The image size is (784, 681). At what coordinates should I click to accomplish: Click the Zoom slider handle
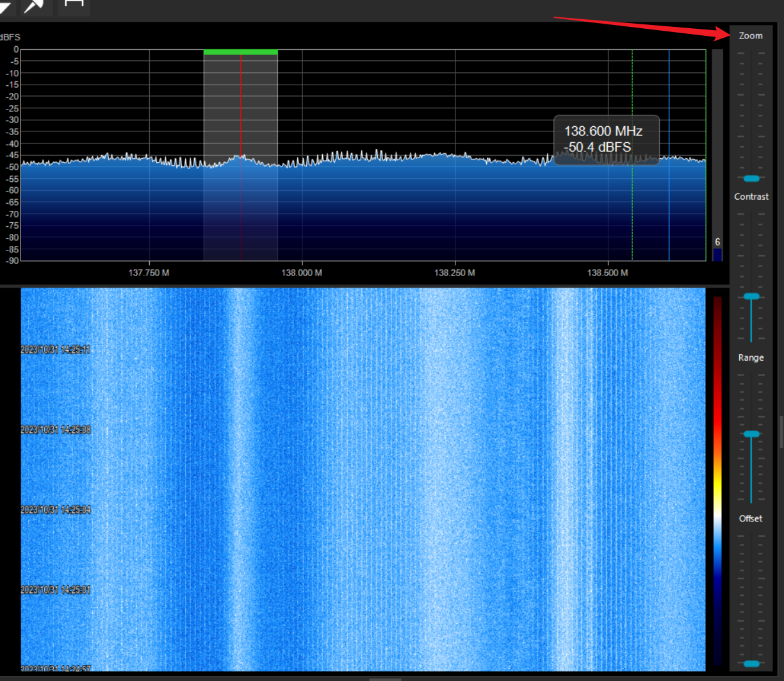point(751,178)
